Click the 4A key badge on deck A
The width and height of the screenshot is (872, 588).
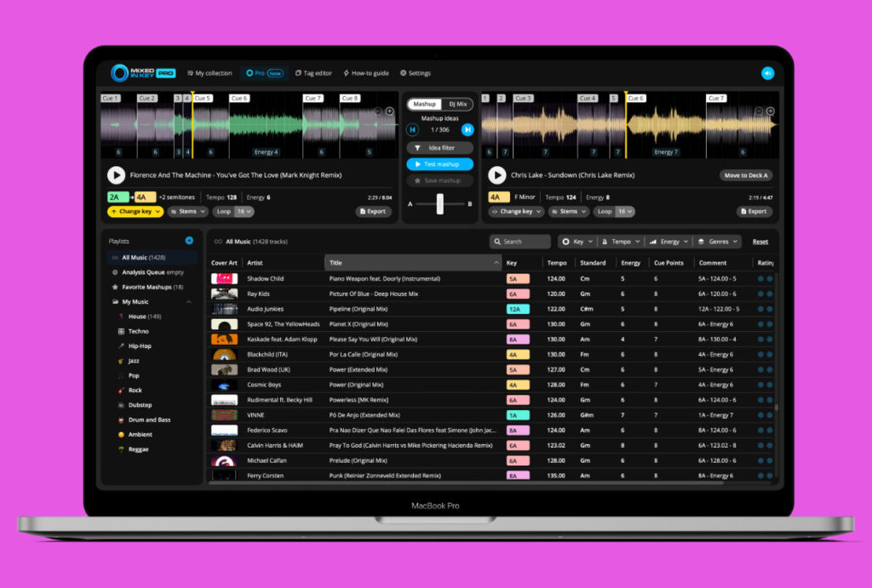pos(145,197)
